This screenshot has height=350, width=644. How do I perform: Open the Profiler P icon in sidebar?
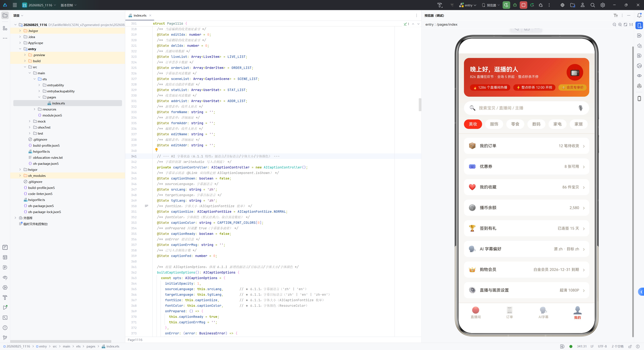click(5, 267)
